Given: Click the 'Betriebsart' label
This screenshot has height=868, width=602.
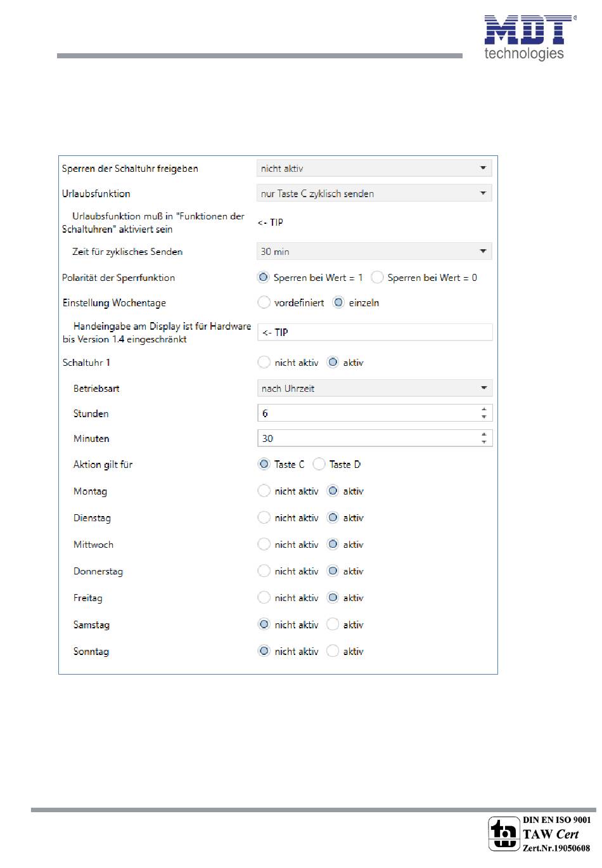Looking at the screenshot, I should point(96,389).
